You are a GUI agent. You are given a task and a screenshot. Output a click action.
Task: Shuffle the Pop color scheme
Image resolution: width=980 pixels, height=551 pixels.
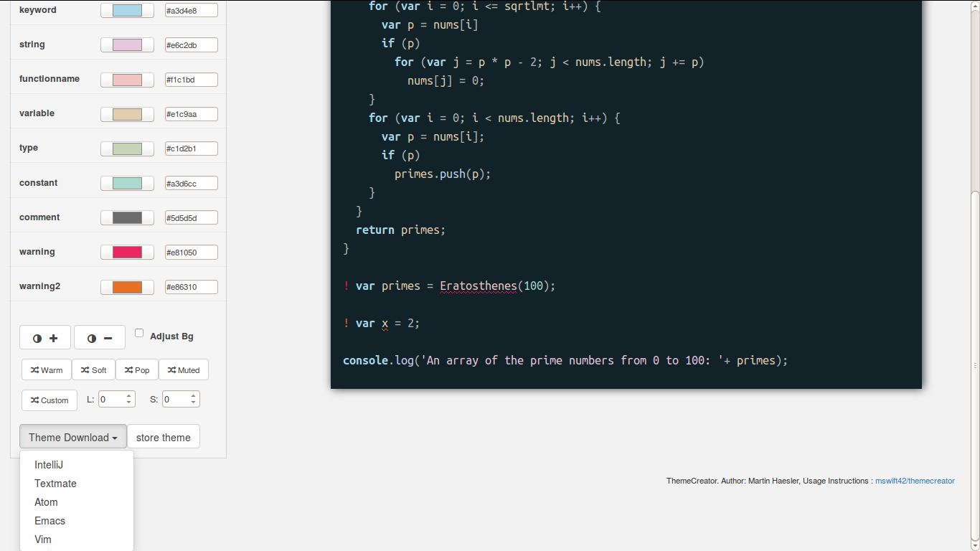(x=136, y=369)
